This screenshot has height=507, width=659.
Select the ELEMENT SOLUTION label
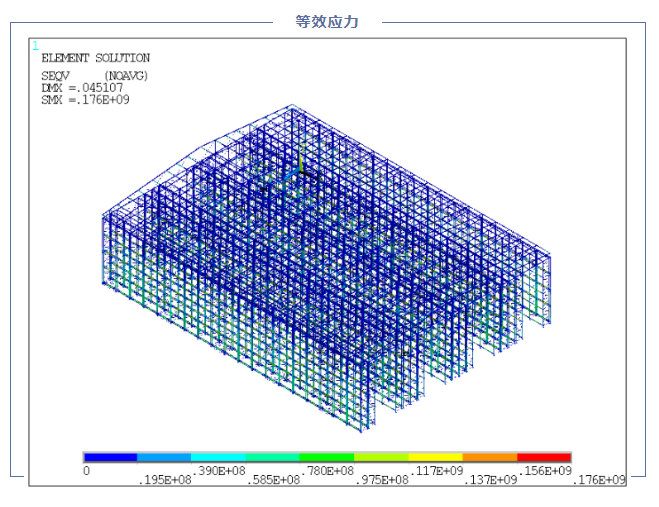[x=95, y=58]
